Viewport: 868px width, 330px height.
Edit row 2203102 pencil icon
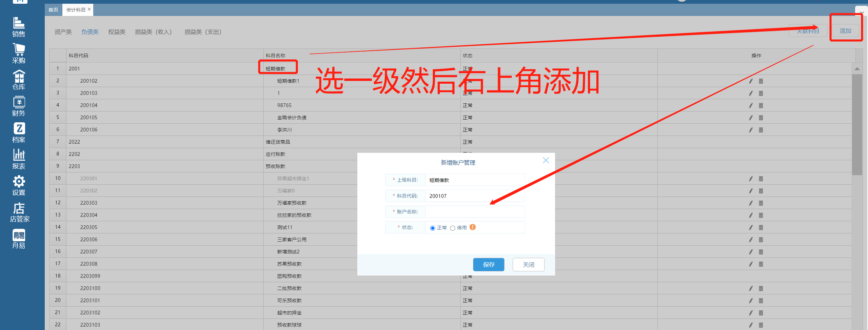tap(751, 313)
